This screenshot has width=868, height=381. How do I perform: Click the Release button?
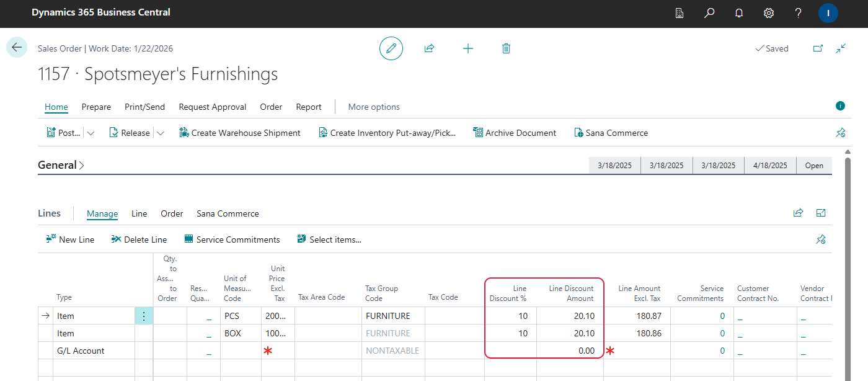[130, 133]
